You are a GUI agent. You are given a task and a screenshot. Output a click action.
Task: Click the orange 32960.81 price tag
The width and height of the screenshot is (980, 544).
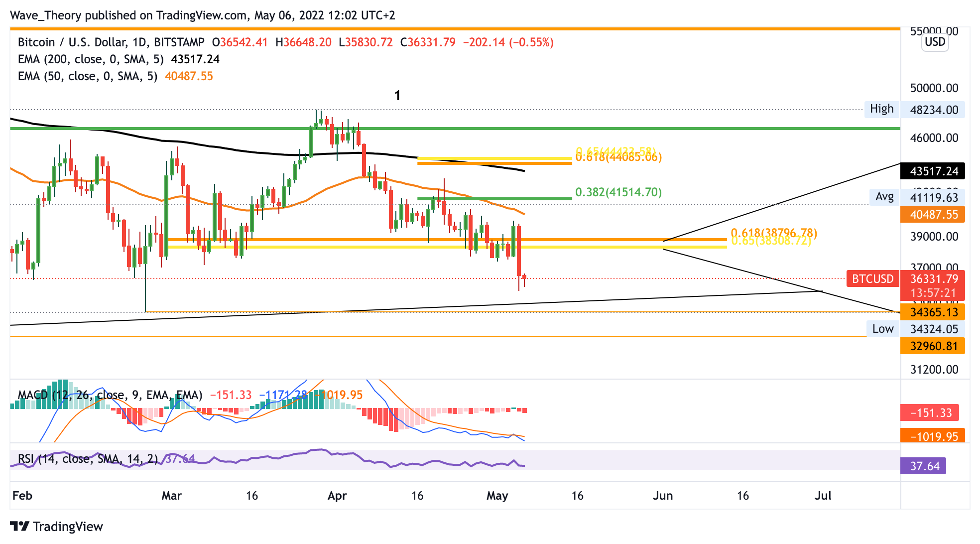click(x=932, y=346)
